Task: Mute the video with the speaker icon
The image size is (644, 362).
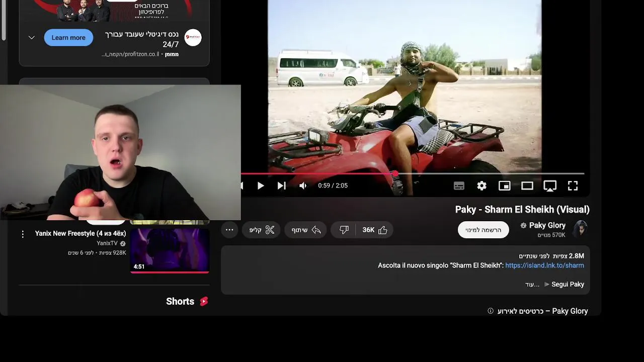Action: click(x=303, y=186)
